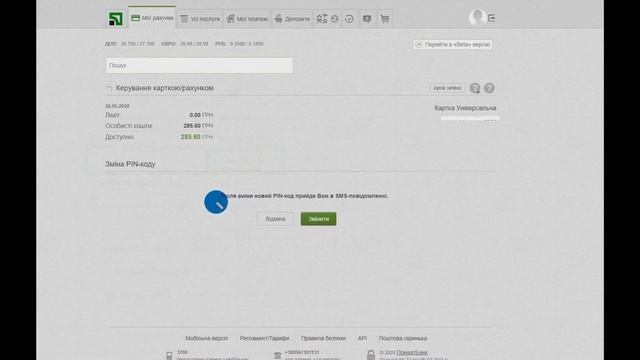Open the chat messages icon in toolbar

[367, 19]
